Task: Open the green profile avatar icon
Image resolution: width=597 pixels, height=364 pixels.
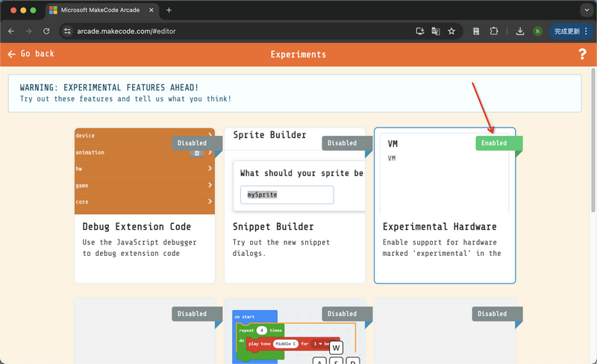Action: 537,31
